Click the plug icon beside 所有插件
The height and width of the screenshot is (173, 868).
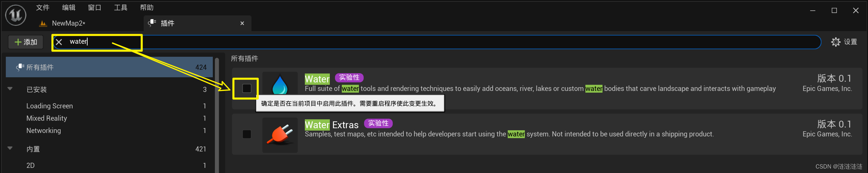coord(20,67)
